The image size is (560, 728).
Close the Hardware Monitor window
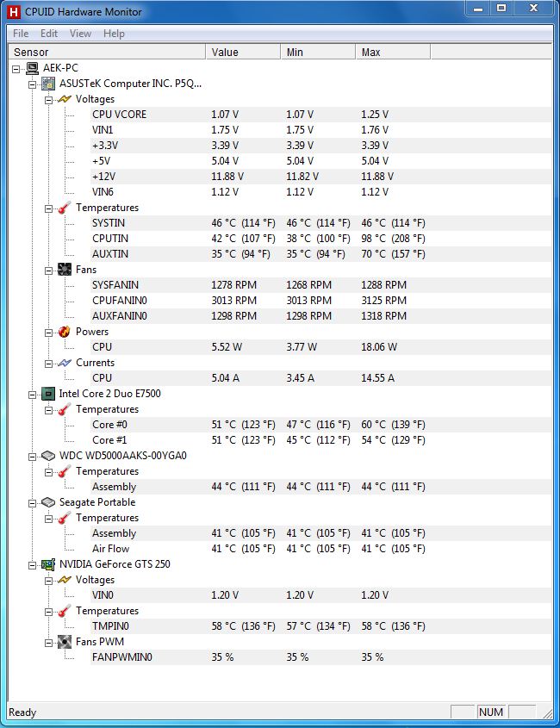(x=533, y=9)
